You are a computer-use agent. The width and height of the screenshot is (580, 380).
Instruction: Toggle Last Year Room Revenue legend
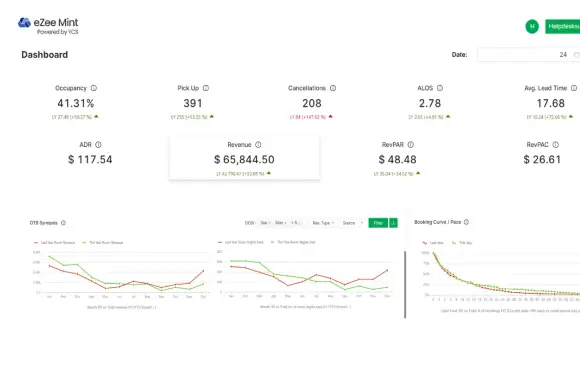click(54, 243)
